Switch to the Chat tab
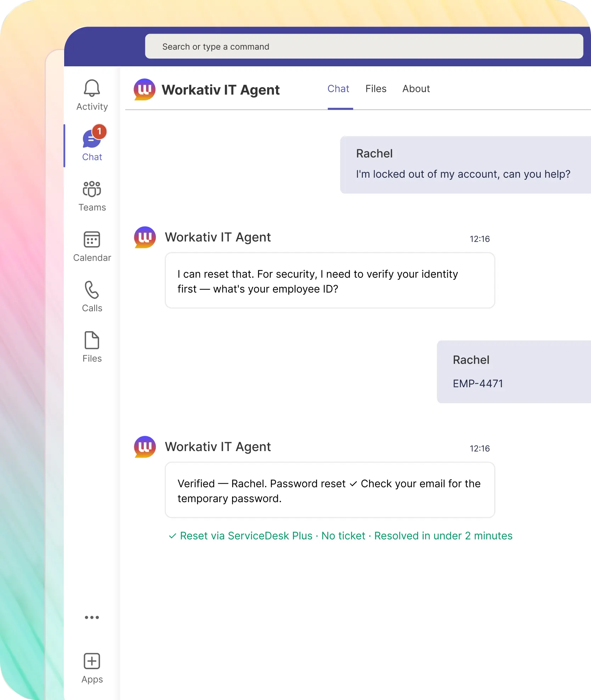This screenshot has width=591, height=700. 338,89
